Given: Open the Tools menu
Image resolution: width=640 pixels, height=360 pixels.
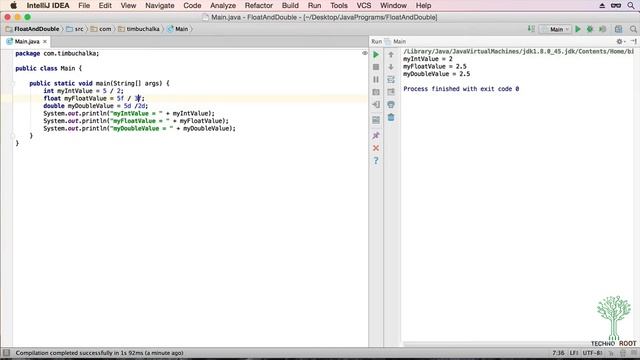Looking at the screenshot, I should point(339,6).
